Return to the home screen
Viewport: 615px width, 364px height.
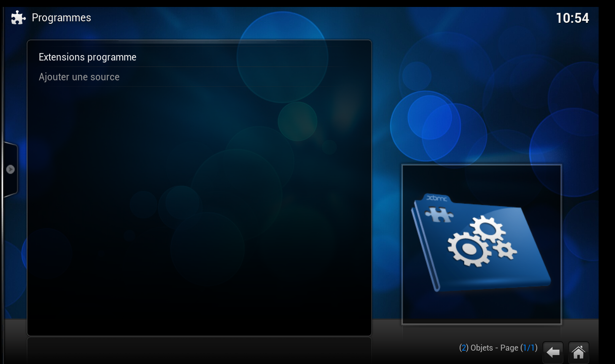(578, 352)
